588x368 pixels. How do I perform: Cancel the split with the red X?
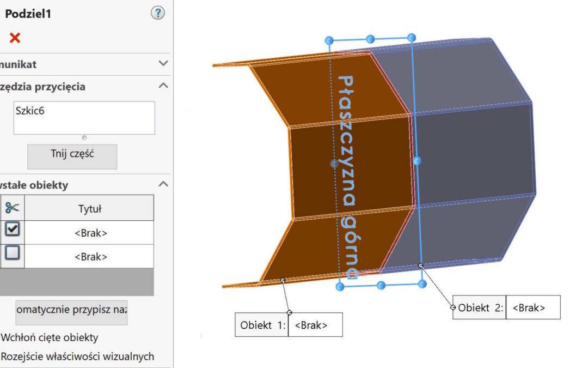tap(15, 38)
